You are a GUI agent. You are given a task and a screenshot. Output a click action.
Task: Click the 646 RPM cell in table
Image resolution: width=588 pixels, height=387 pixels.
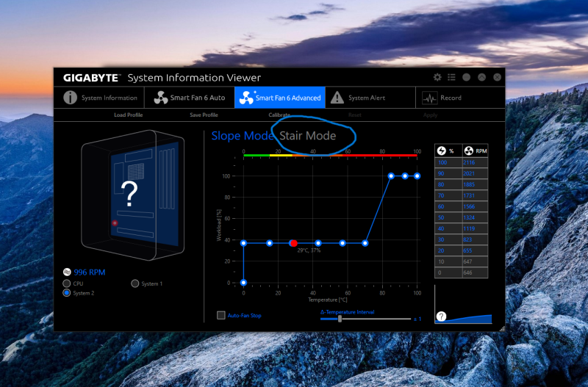pyautogui.click(x=475, y=272)
